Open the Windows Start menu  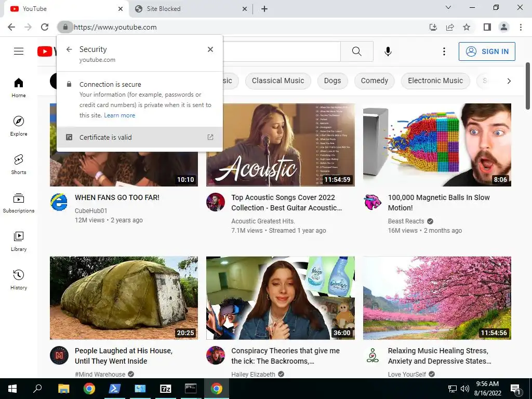(x=12, y=389)
